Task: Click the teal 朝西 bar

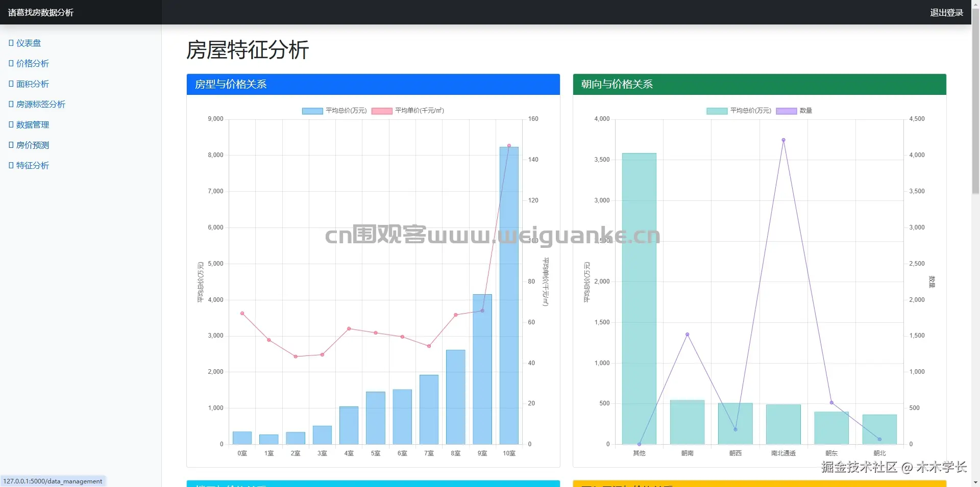Action: [x=736, y=424]
